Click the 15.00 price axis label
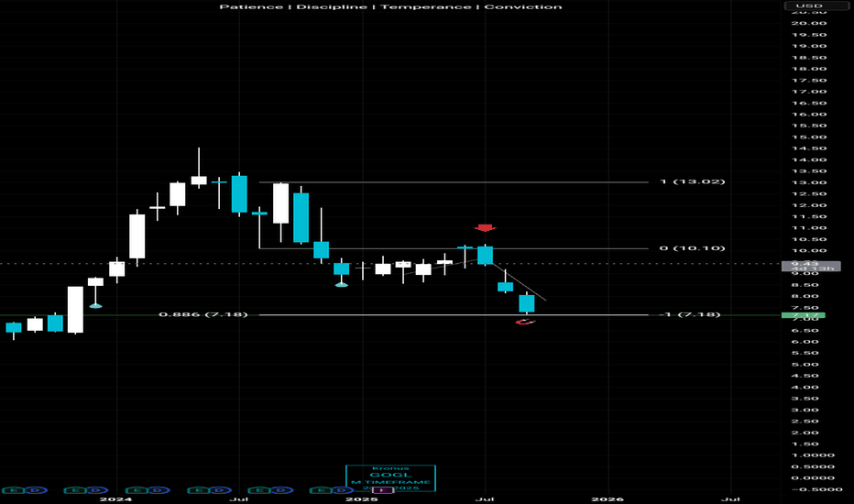This screenshot has width=854, height=504. click(x=809, y=137)
